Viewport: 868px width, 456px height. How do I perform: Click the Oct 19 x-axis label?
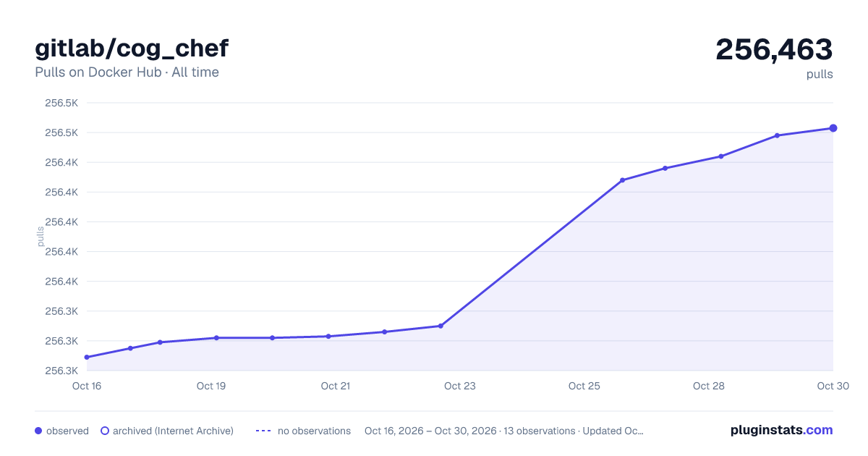pyautogui.click(x=211, y=386)
